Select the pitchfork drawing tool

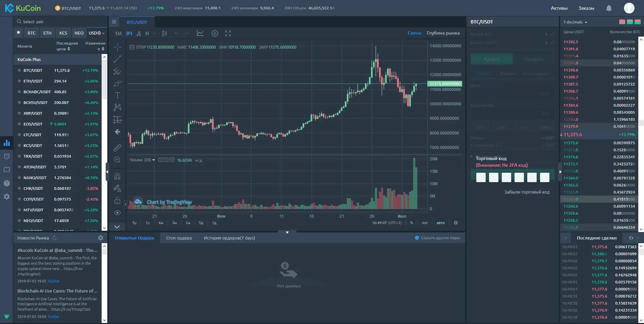tap(117, 71)
